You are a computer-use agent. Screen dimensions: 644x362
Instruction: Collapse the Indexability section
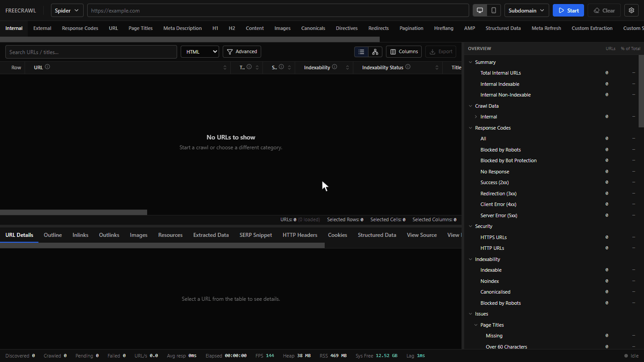[x=470, y=259]
